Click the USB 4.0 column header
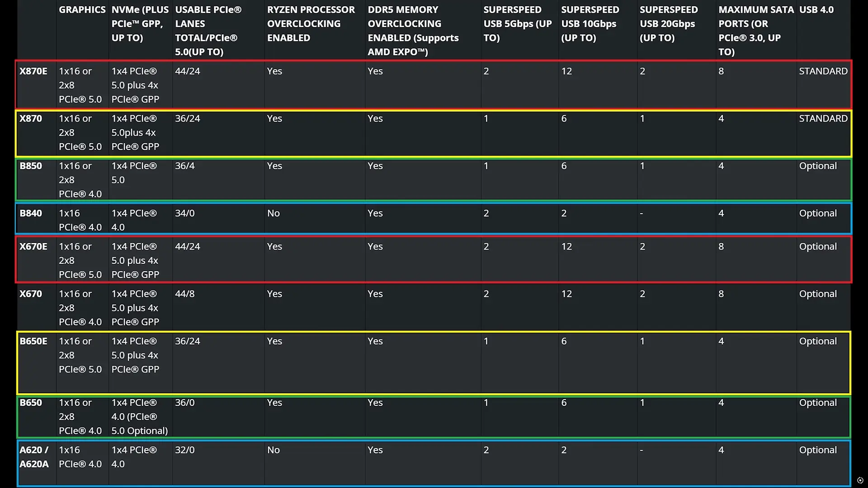Image resolution: width=868 pixels, height=488 pixels. click(x=816, y=9)
